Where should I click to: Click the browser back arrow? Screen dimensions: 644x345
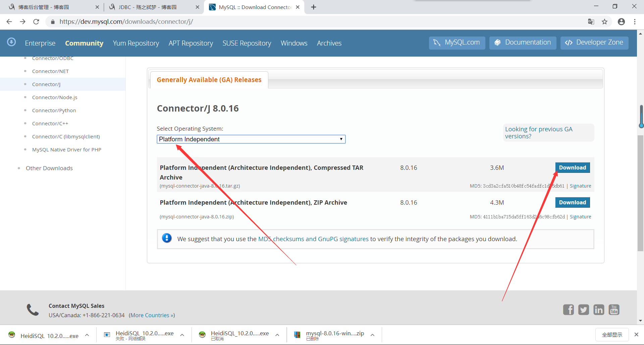(x=9, y=22)
